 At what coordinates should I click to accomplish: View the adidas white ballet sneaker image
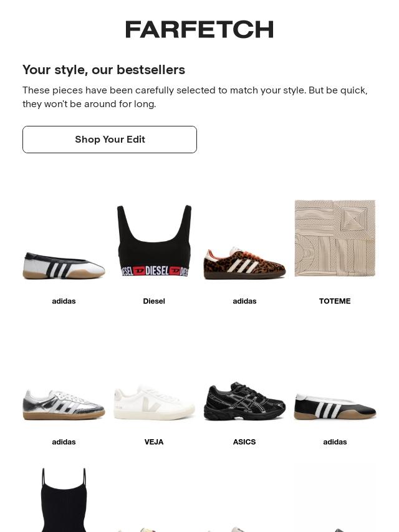[64, 265]
